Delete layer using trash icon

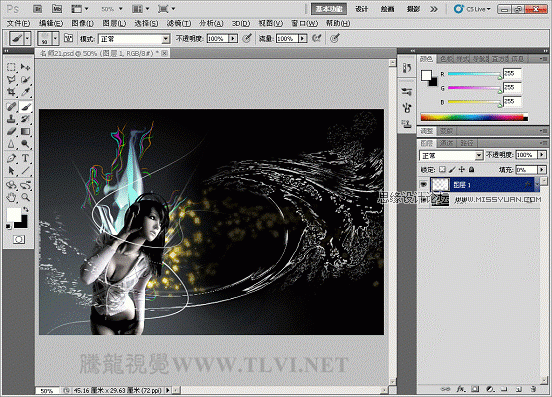[x=533, y=389]
